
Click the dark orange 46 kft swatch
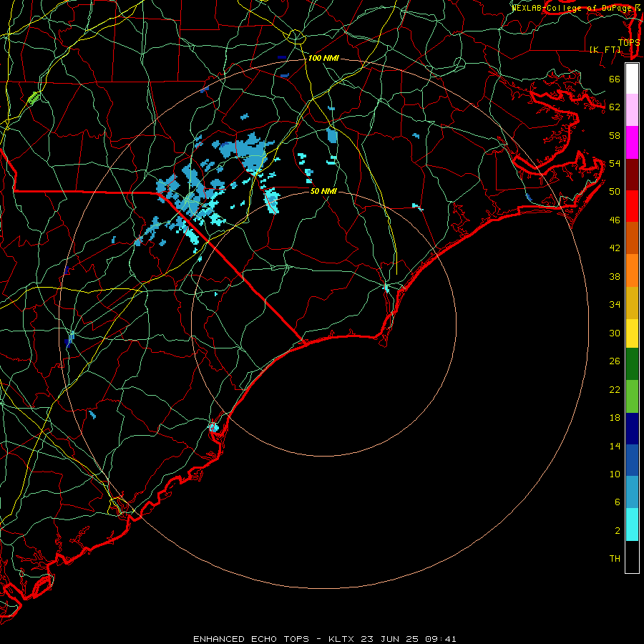(x=632, y=238)
